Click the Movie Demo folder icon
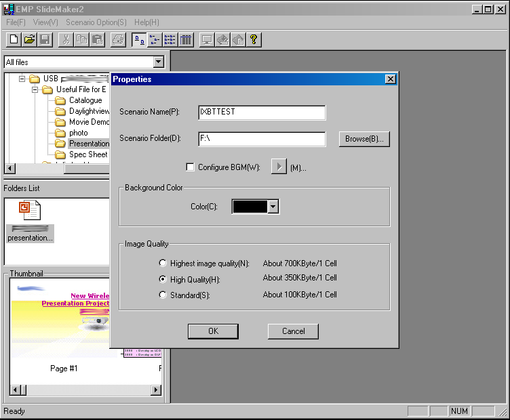The width and height of the screenshot is (510, 420). point(60,122)
